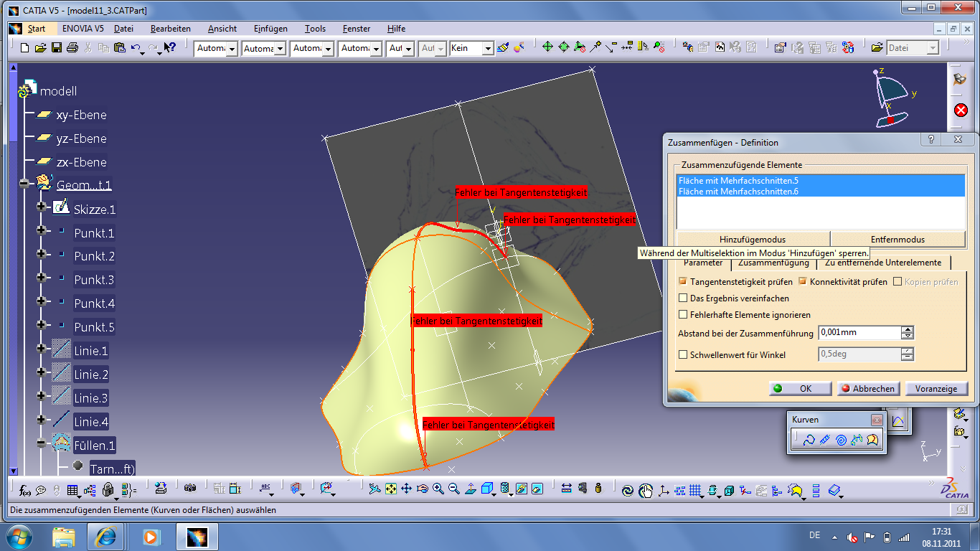
Task: Click the Open file icon
Action: click(x=41, y=48)
